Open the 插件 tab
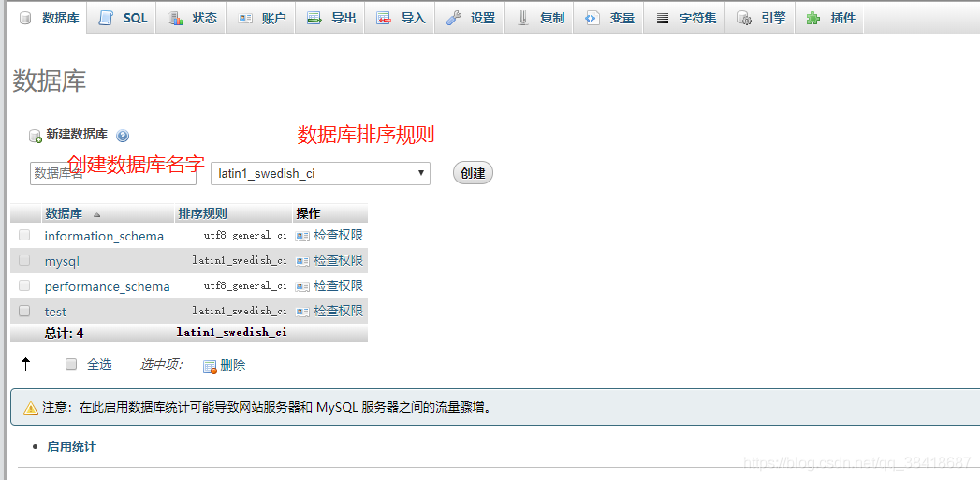 [x=829, y=18]
